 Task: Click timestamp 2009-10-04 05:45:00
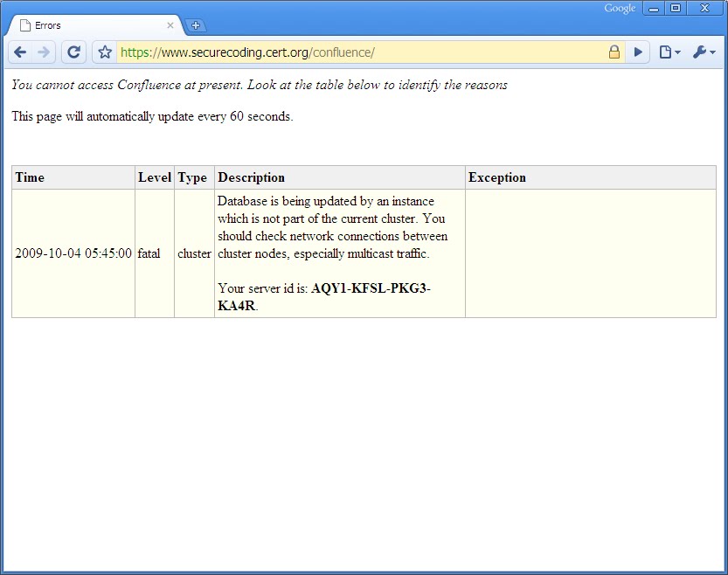point(73,253)
